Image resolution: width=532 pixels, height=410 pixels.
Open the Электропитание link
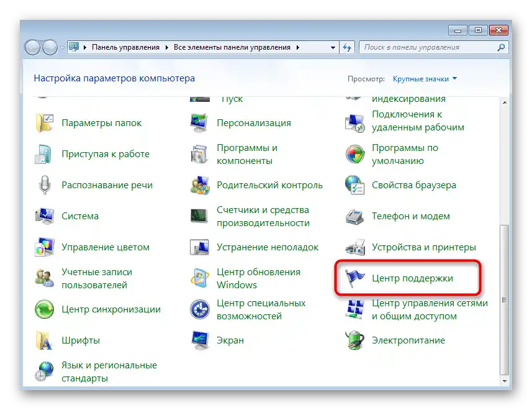coord(408,340)
